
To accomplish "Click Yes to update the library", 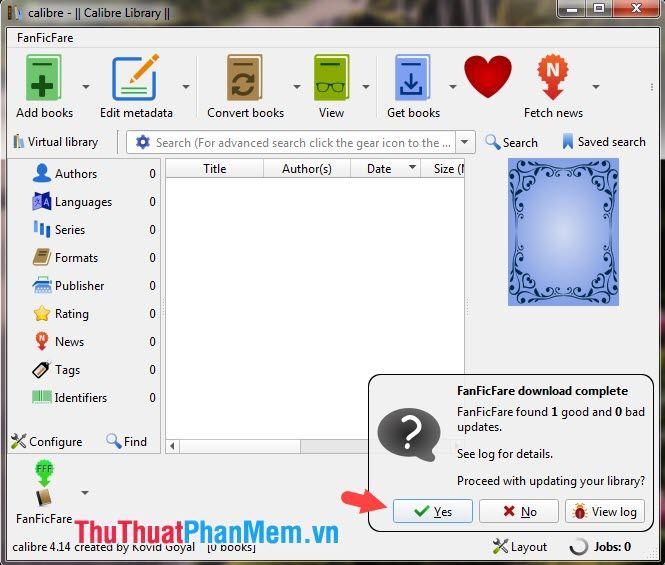I will pyautogui.click(x=433, y=511).
